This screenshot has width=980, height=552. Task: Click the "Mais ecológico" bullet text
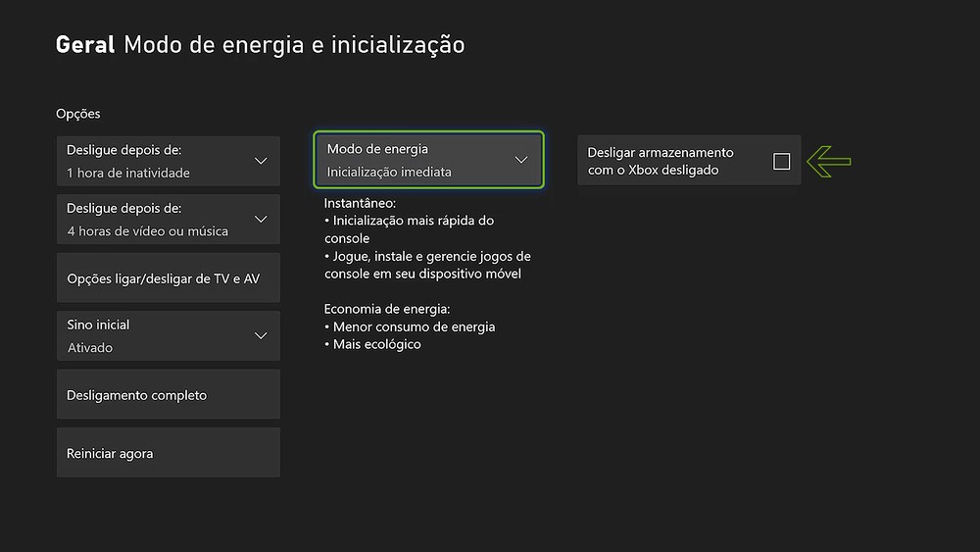[x=376, y=344]
